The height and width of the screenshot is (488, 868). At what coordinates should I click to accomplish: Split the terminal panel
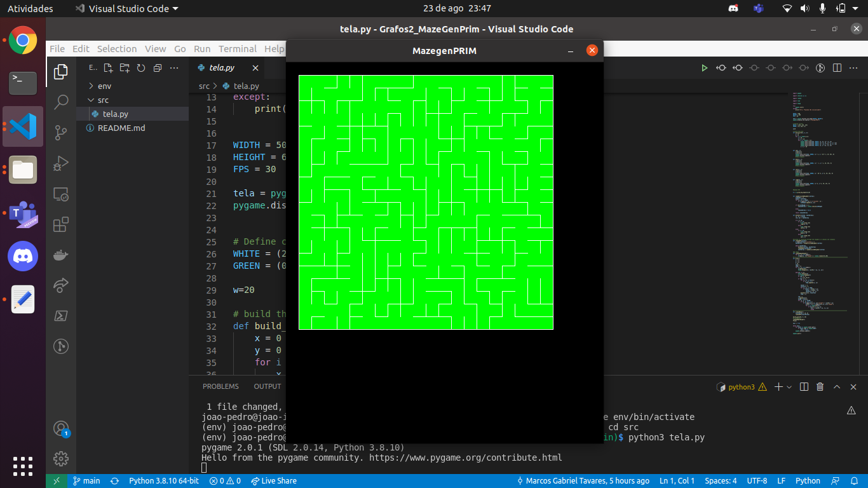click(804, 386)
